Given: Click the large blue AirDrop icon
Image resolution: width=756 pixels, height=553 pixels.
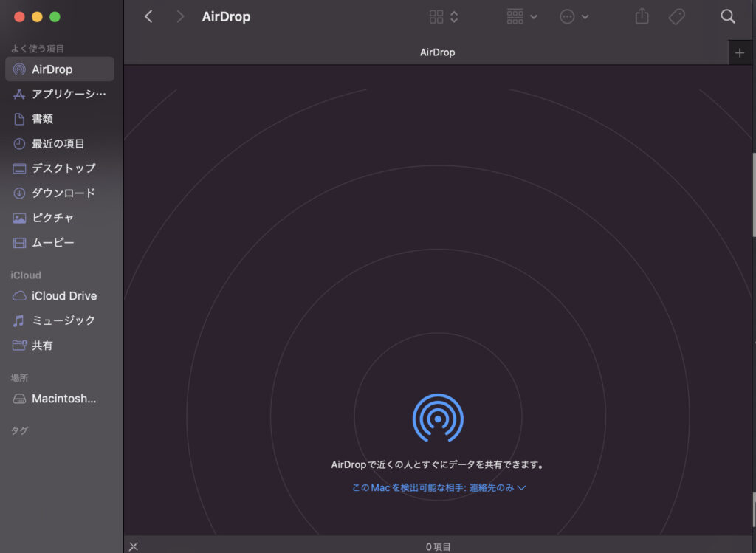Looking at the screenshot, I should pos(438,418).
